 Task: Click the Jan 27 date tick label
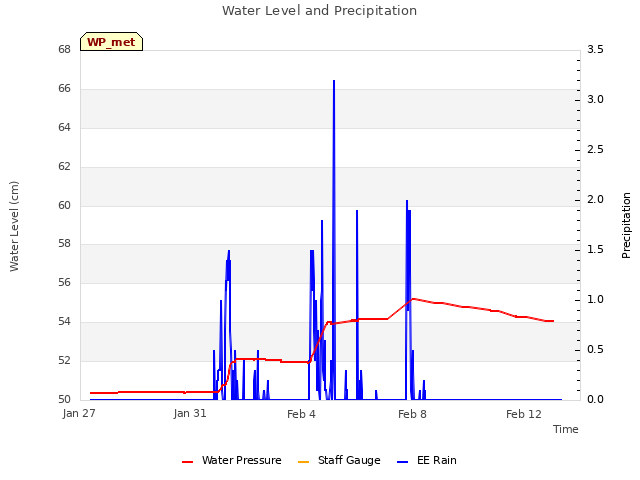tap(79, 413)
